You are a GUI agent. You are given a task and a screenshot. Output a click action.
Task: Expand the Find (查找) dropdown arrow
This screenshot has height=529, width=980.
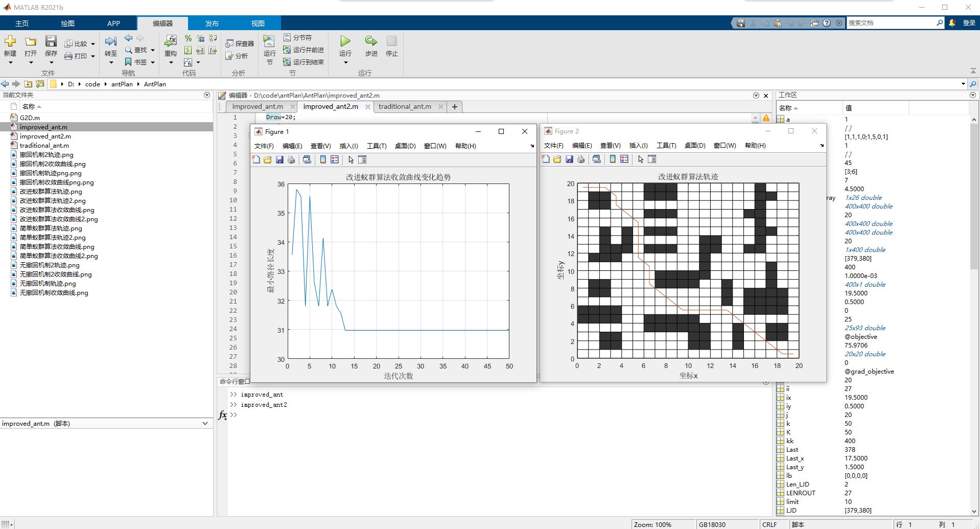click(x=153, y=50)
